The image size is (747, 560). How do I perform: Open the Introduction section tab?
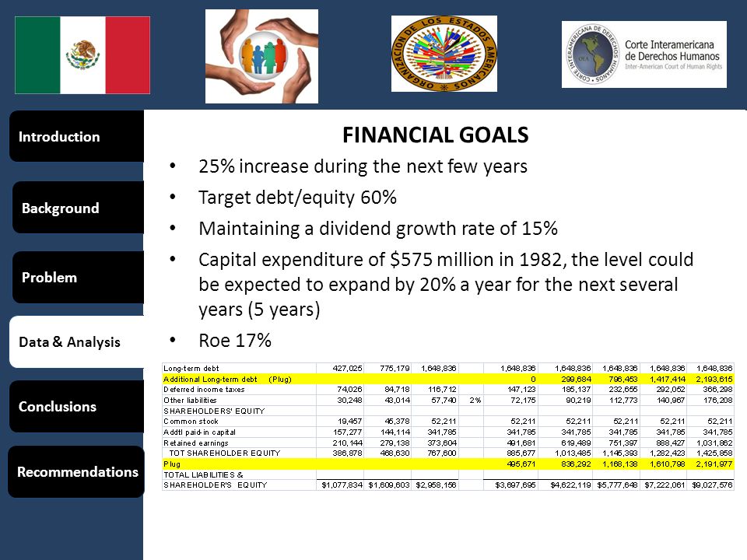coord(77,136)
